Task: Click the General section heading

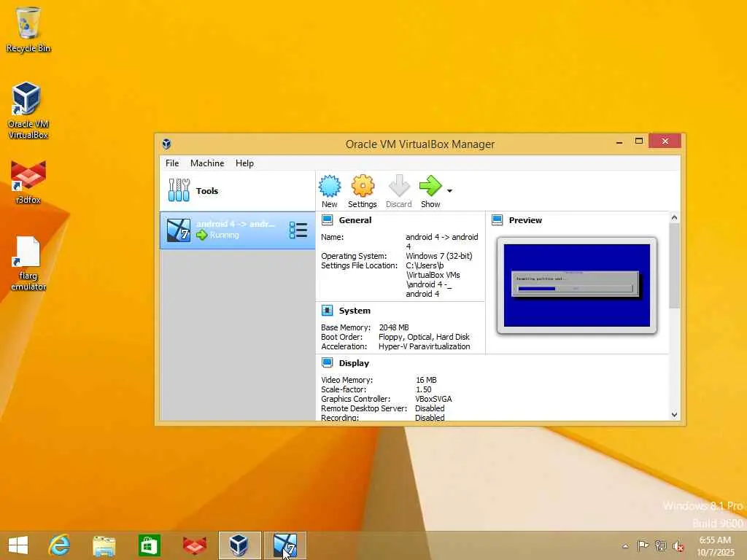Action: click(x=355, y=220)
